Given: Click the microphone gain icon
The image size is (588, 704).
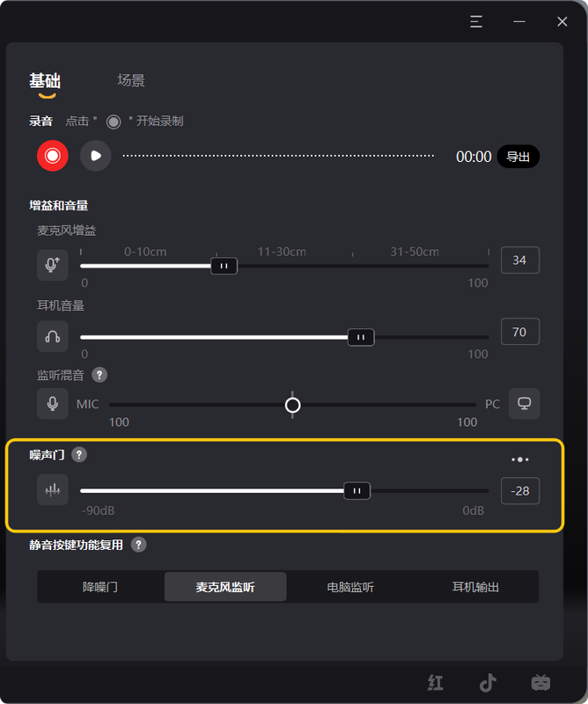Looking at the screenshot, I should pos(53,265).
